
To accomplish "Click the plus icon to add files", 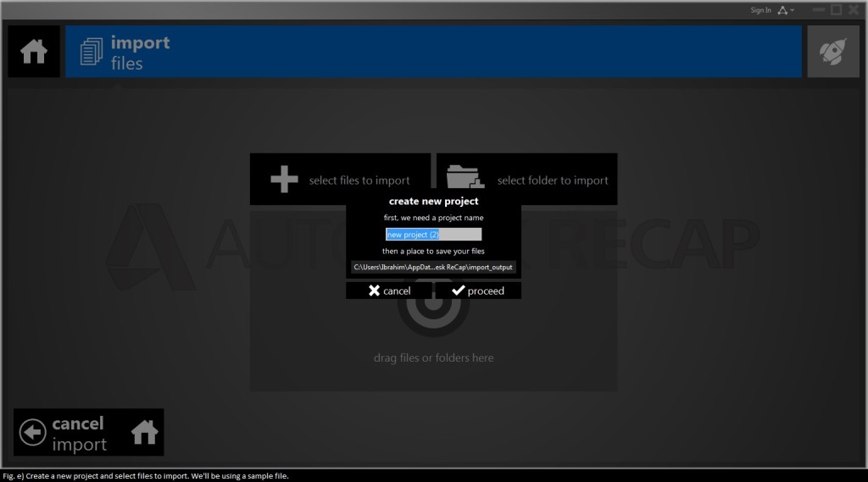I will coord(284,180).
